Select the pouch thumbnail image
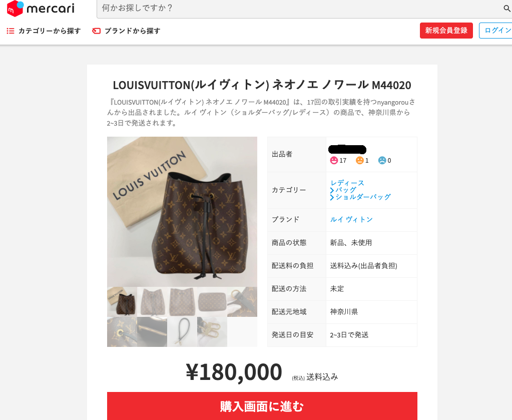Screen dimensions: 512x420 pyautogui.click(x=212, y=302)
